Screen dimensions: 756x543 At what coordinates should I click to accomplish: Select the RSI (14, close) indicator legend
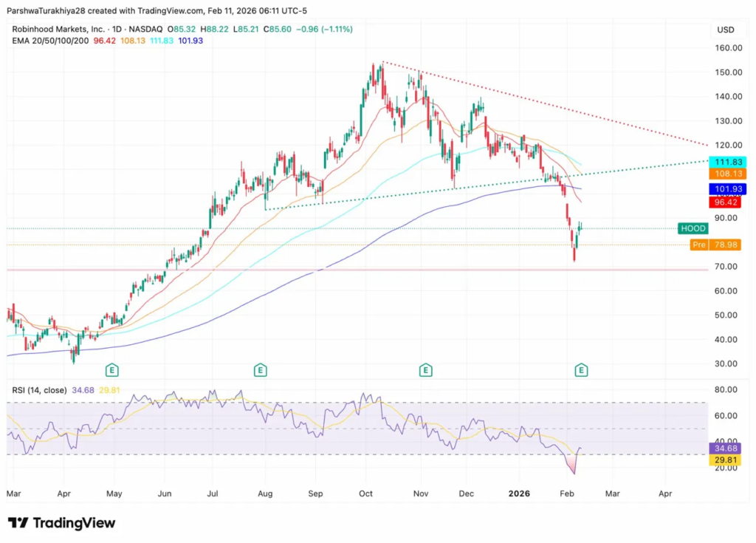pyautogui.click(x=37, y=390)
